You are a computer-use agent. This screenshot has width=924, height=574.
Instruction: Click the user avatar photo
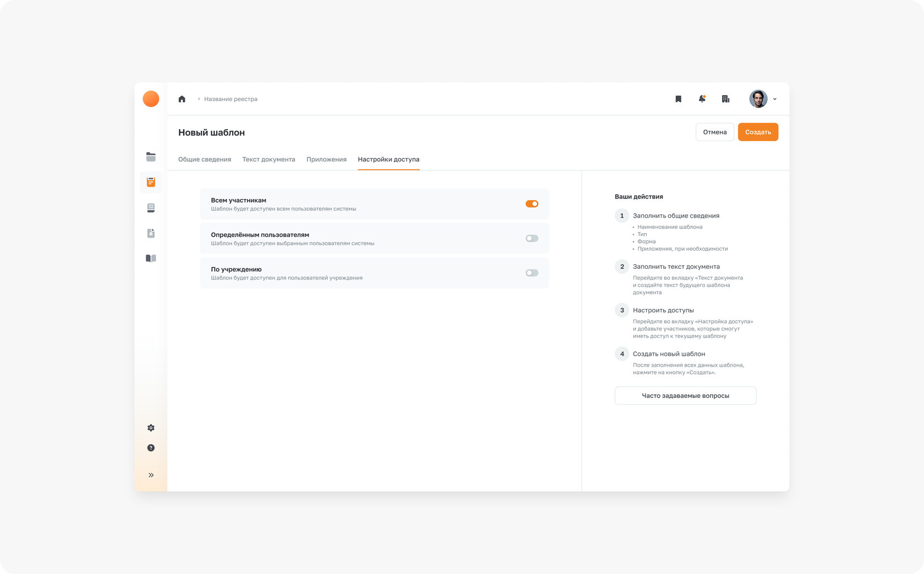tap(758, 99)
